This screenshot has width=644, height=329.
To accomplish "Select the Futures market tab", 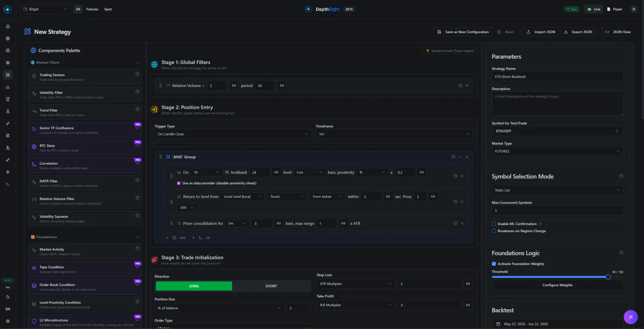I will click(x=92, y=9).
